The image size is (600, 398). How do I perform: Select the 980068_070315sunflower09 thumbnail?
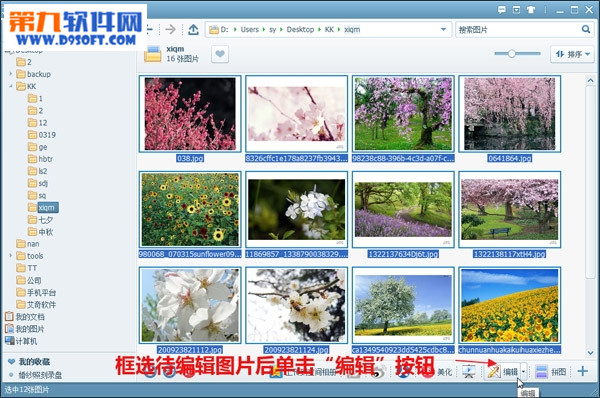coord(190,209)
